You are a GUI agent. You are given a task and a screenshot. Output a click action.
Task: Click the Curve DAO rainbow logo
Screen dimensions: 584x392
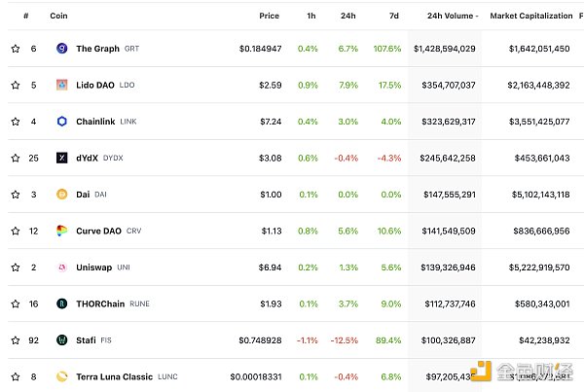[x=62, y=231]
